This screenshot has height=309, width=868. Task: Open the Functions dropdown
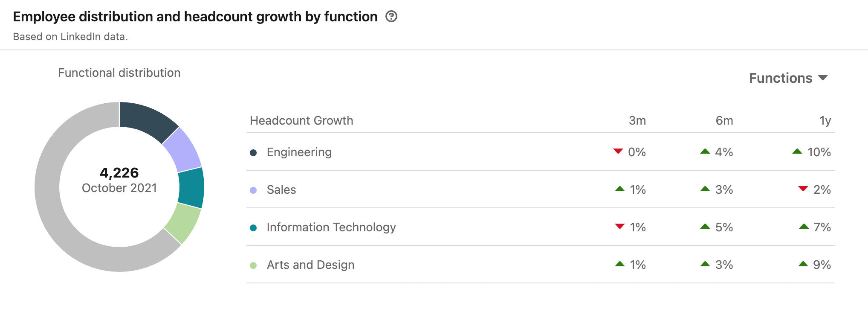[x=788, y=78]
